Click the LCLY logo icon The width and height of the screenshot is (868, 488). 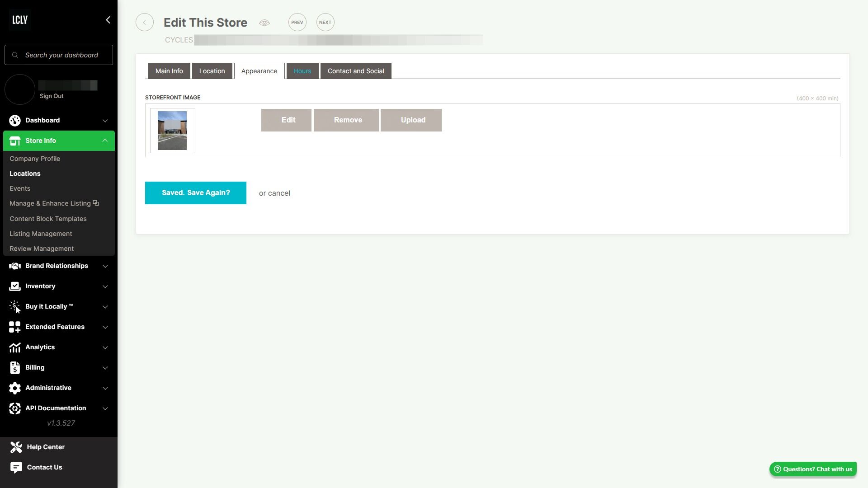click(x=20, y=20)
